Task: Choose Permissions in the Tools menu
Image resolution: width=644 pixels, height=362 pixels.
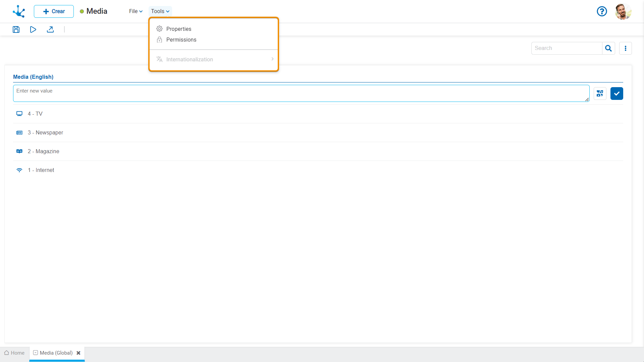Action: pos(181,40)
